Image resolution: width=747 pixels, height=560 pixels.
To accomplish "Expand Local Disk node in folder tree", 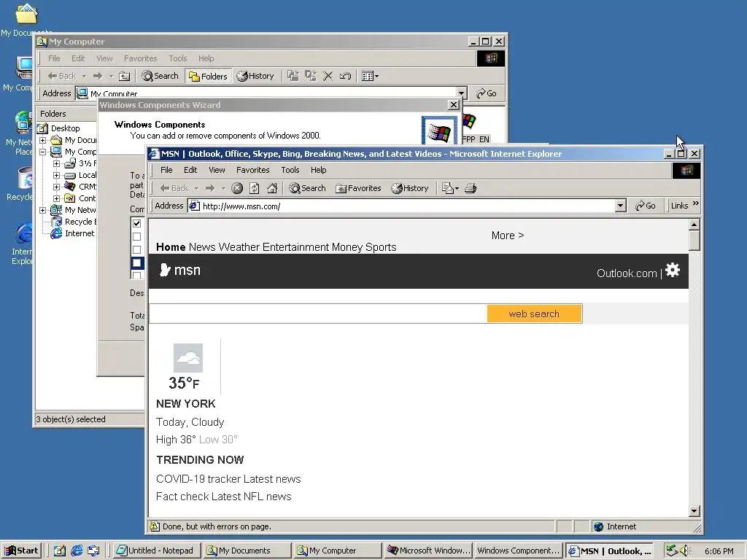I will [x=56, y=175].
